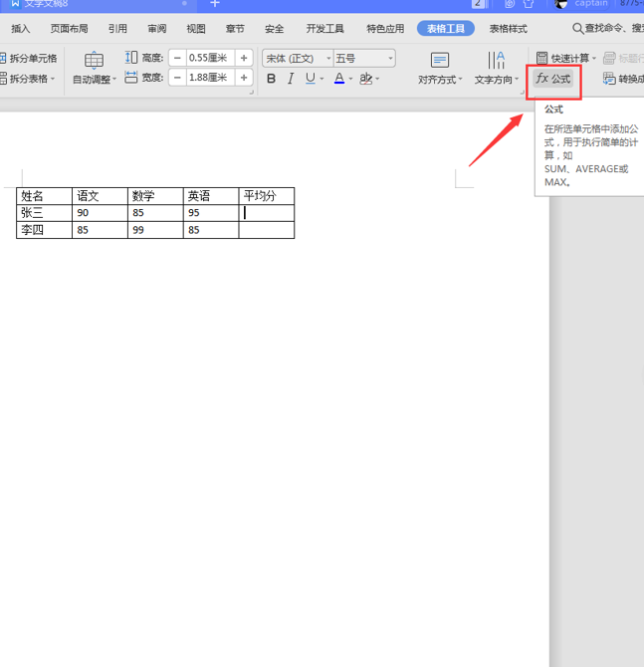Increase width with plus button

(244, 78)
